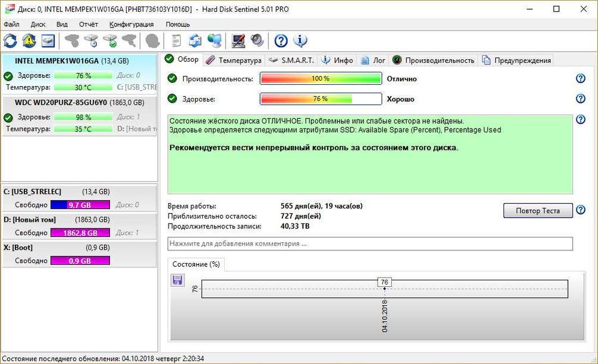This screenshot has width=598, height=364.
Task: Click the disk drive panel toolbar icon
Action: (x=48, y=41)
